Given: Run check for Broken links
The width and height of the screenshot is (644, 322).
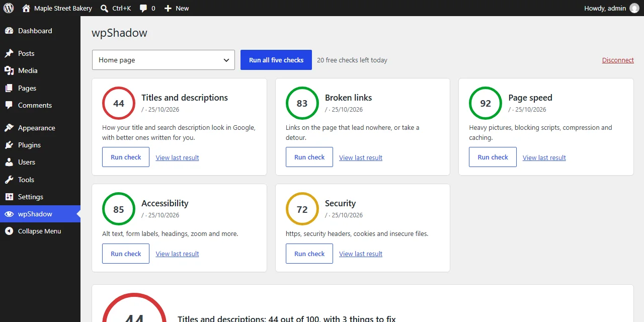Looking at the screenshot, I should pyautogui.click(x=309, y=157).
